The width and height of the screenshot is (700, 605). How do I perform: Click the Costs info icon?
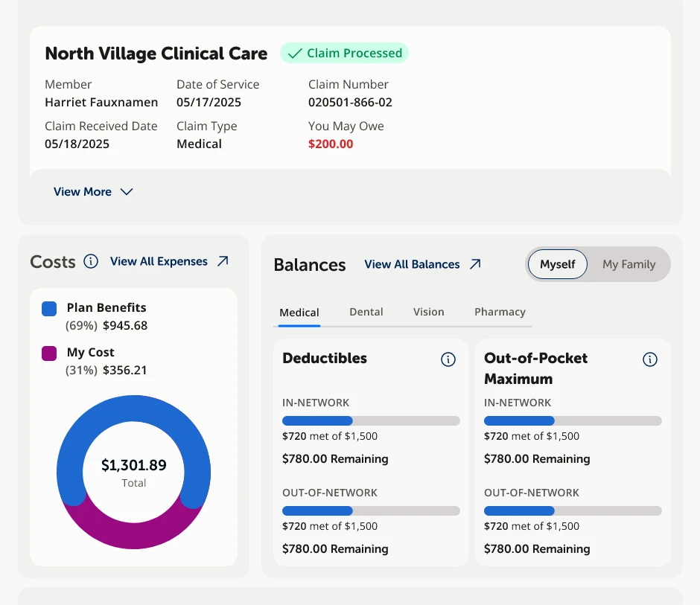(91, 261)
